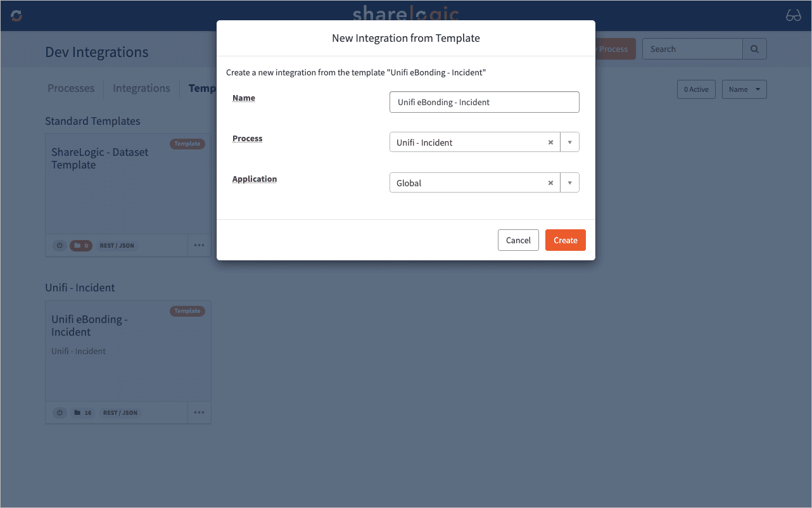This screenshot has width=812, height=508.
Task: Open the Unifi eBonding - Incident card title
Action: tap(89, 326)
